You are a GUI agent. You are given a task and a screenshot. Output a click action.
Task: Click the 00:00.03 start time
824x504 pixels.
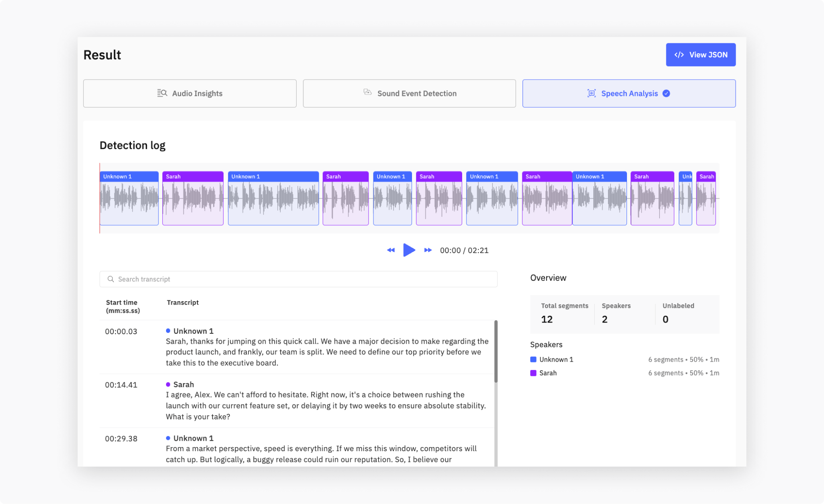coord(121,331)
